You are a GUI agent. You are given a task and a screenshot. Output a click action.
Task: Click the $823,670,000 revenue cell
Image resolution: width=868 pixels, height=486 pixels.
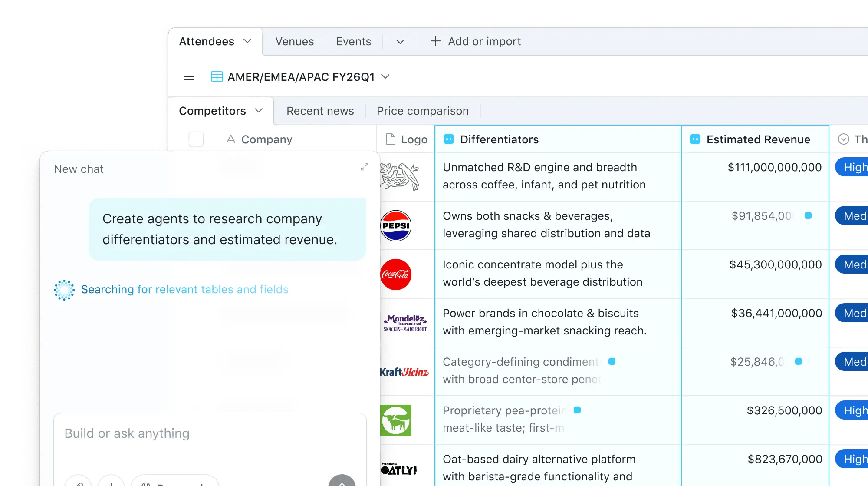755,465
